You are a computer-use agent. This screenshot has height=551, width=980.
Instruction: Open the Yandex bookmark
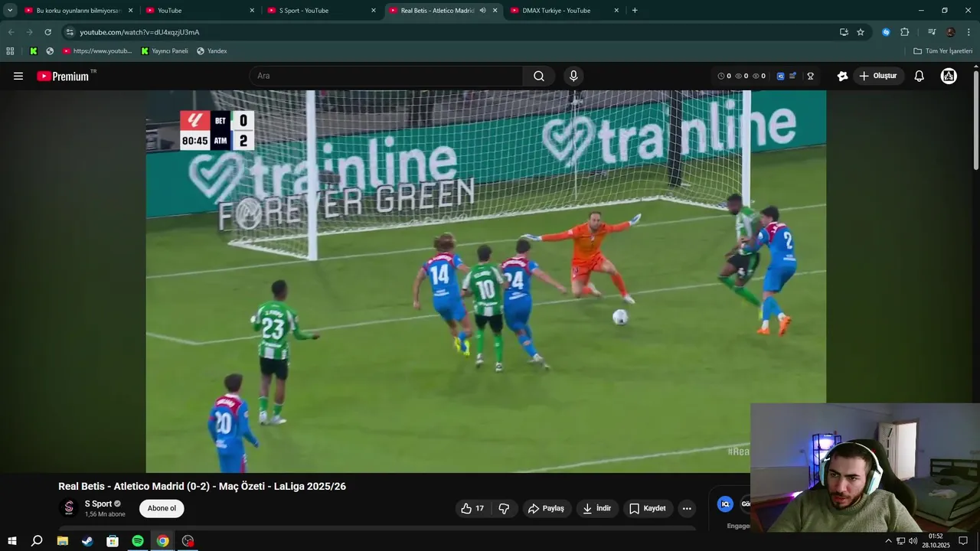pyautogui.click(x=212, y=51)
